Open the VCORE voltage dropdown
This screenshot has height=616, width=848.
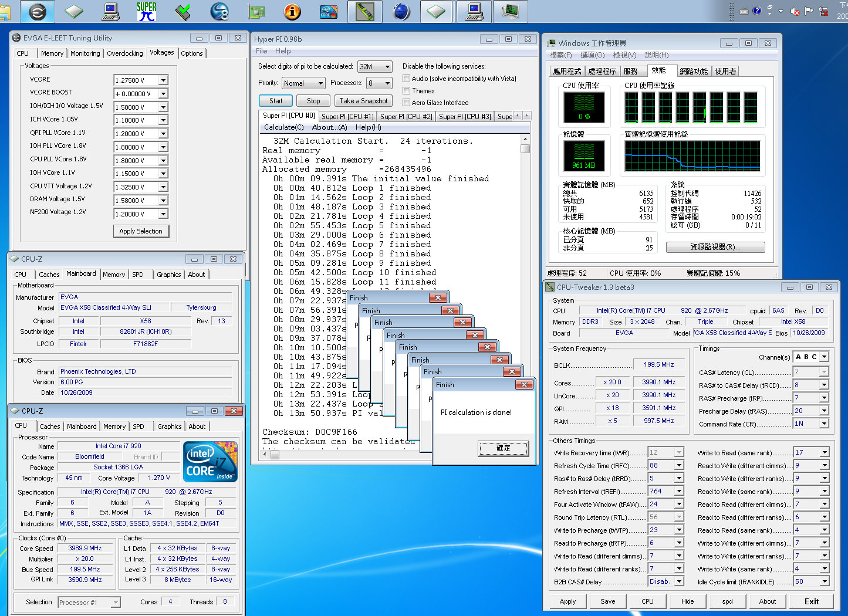(163, 80)
